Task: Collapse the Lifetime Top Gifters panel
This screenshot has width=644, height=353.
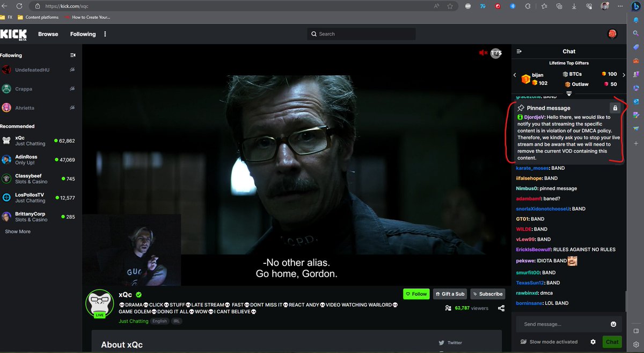Action: [x=569, y=93]
